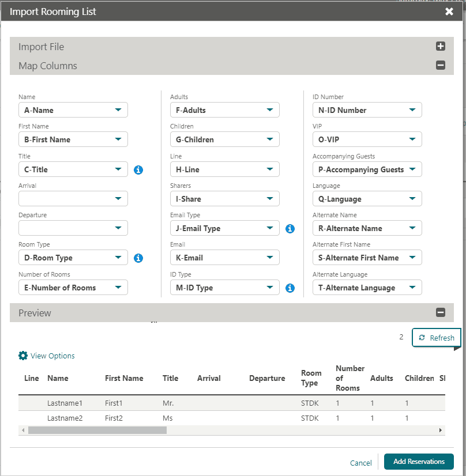The height and width of the screenshot is (476, 466).
Task: Click STDK in the Lastname1 row
Action: [x=310, y=403]
